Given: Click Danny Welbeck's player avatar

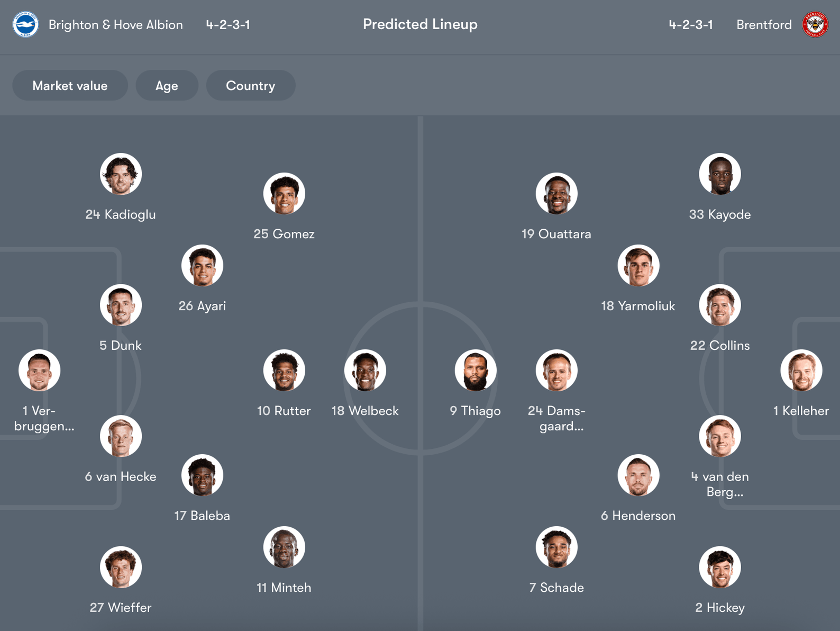Looking at the screenshot, I should click(366, 371).
